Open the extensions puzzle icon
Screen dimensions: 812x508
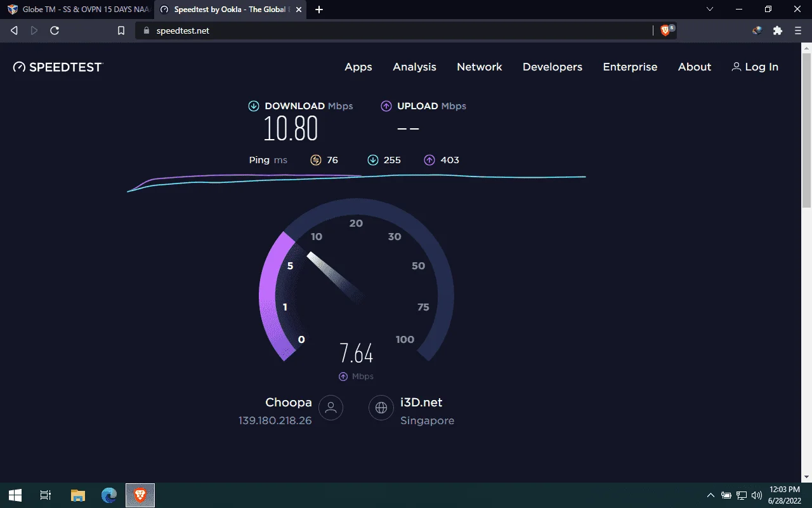tap(778, 30)
